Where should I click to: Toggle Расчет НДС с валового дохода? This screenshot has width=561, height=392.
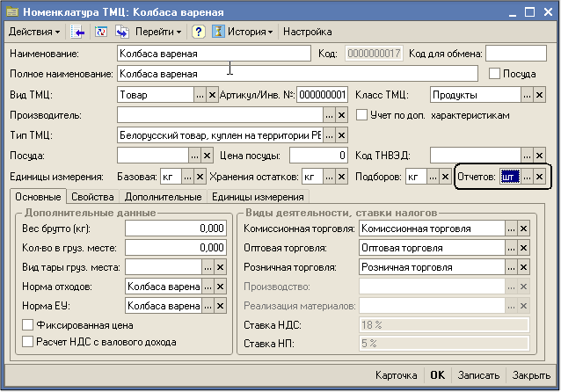point(28,341)
